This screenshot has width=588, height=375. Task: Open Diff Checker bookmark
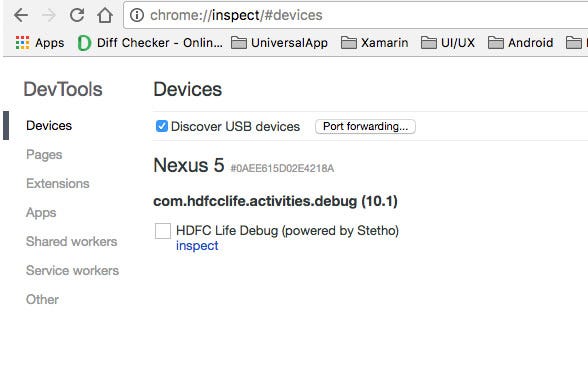150,43
